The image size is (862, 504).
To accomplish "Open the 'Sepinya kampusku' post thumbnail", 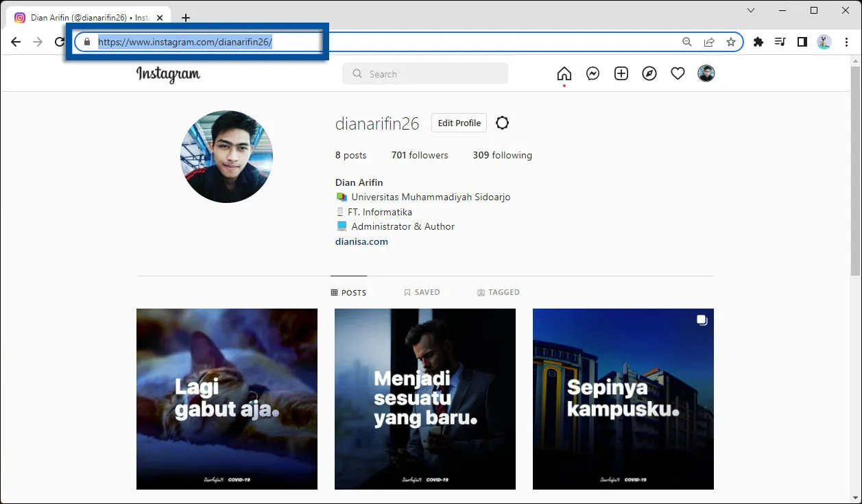I will coord(623,399).
